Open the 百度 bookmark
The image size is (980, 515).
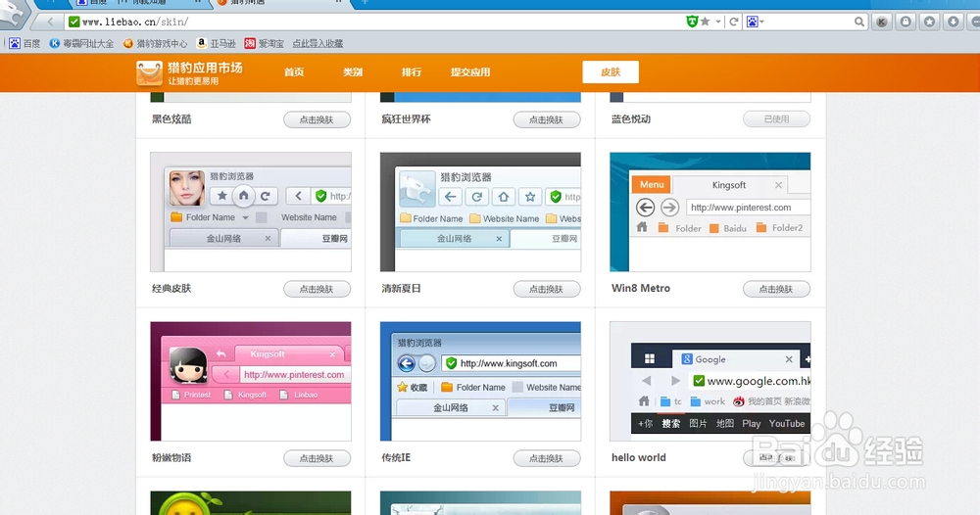click(24, 43)
